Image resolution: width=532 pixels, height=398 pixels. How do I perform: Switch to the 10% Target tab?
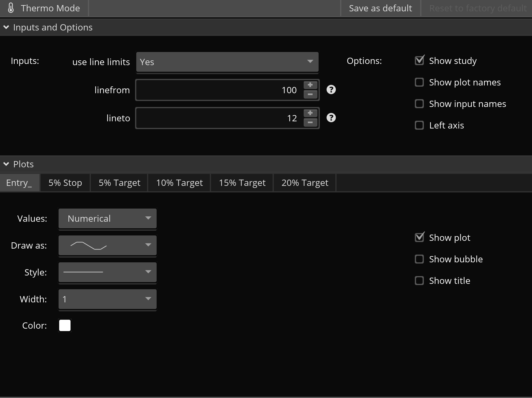pyautogui.click(x=179, y=183)
